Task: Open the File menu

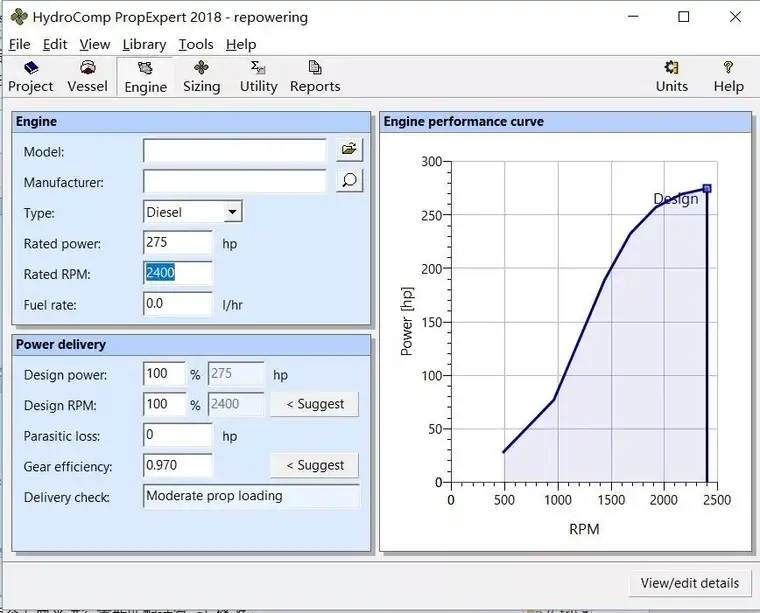Action: [x=19, y=45]
